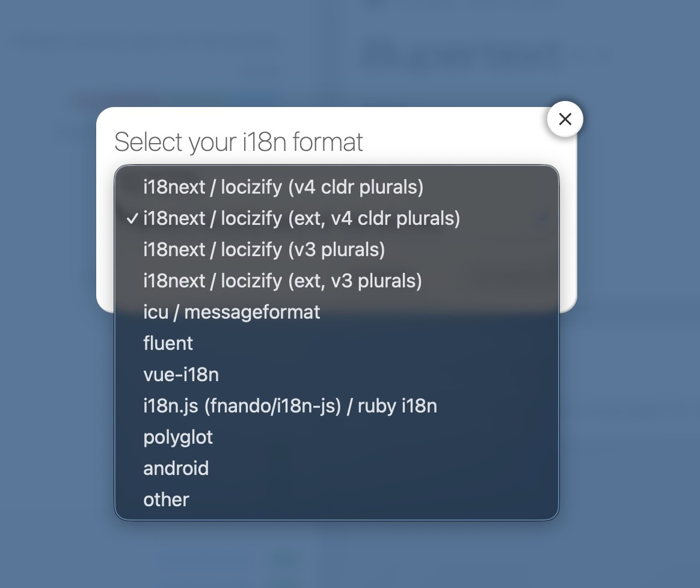Image resolution: width=700 pixels, height=588 pixels.
Task: Click the blurred control behind the list's right edge
Action: 542,220
